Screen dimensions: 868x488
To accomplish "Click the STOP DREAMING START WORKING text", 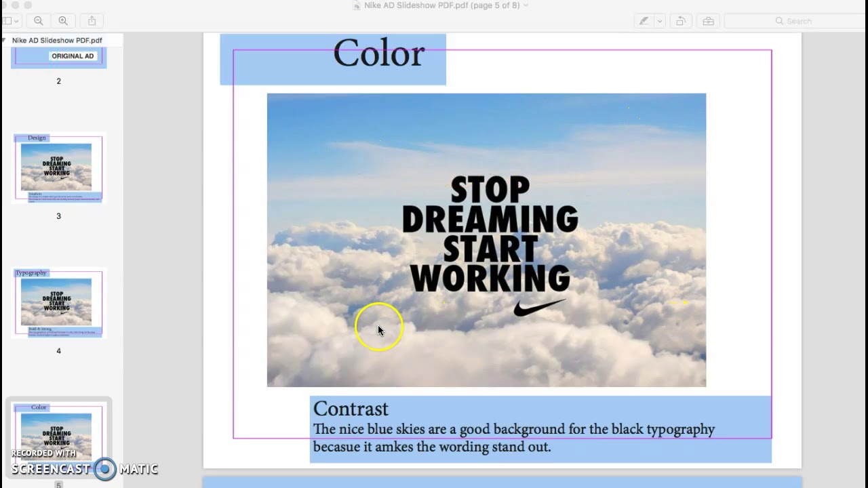I will pos(490,235).
